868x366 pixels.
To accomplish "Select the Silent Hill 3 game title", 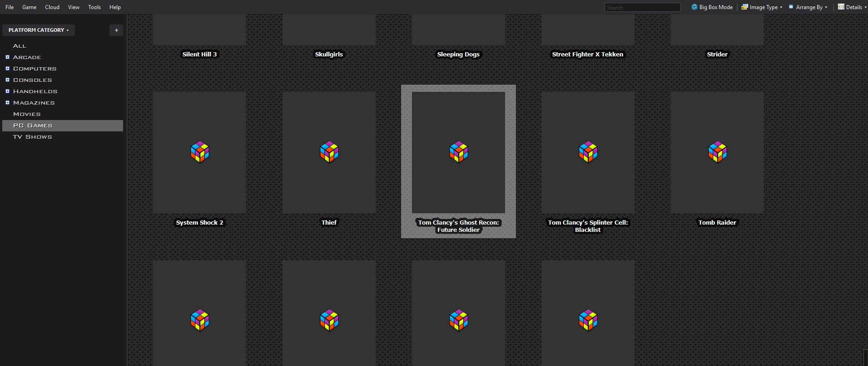I will click(x=200, y=54).
